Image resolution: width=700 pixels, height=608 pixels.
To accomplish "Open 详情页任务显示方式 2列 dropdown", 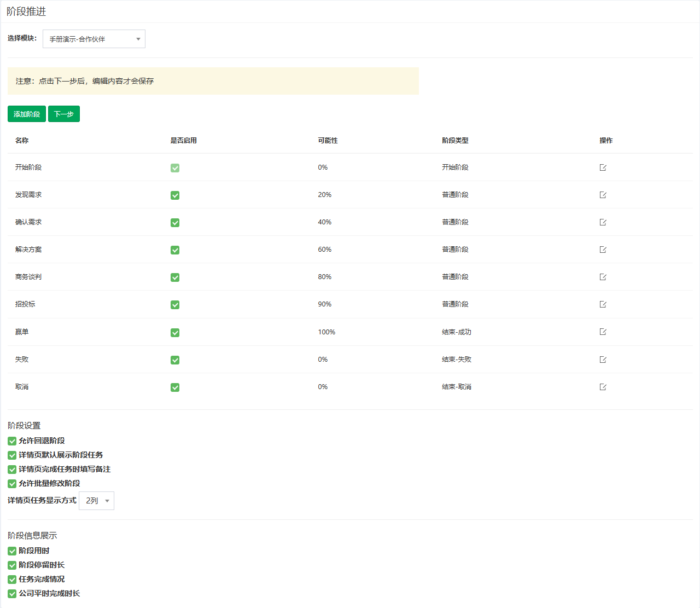I will pos(96,501).
